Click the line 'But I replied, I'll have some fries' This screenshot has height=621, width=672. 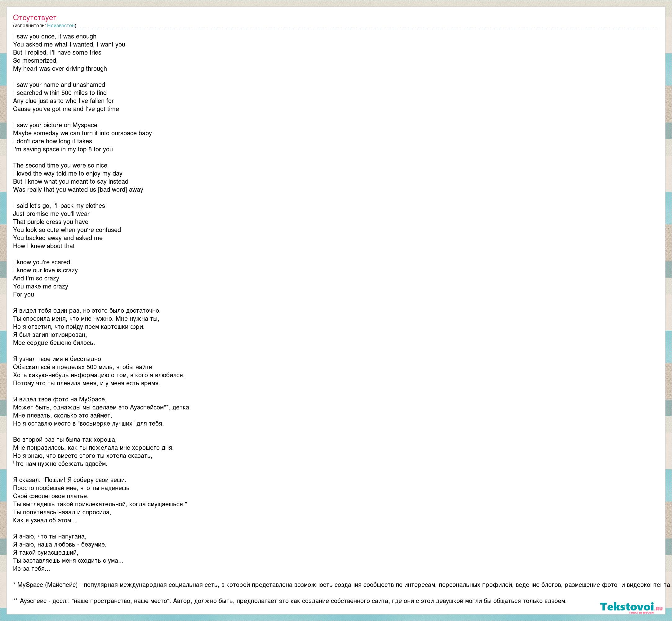57,52
